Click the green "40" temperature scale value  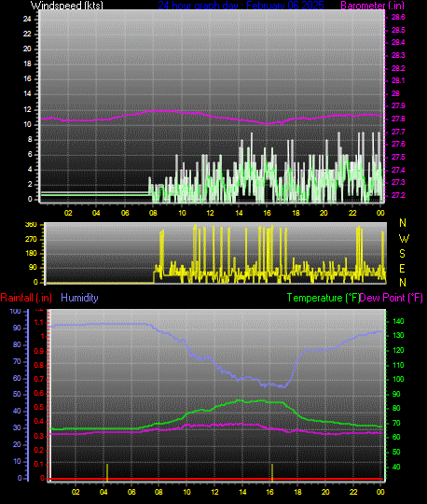pyautogui.click(x=396, y=467)
